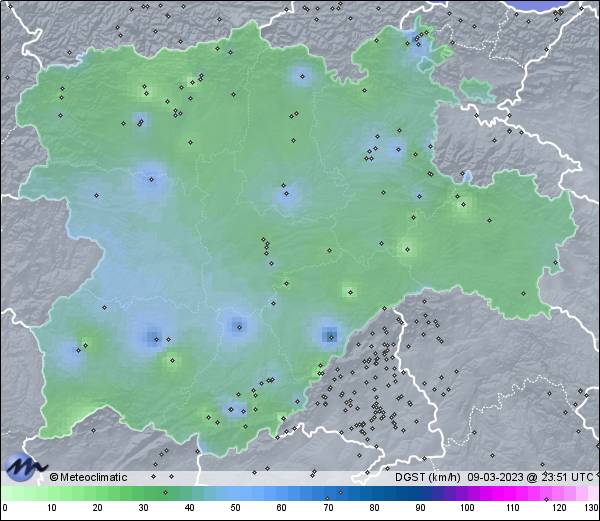Click the Meteoclimatic wave logo icon
The height and width of the screenshot is (521, 600).
pyautogui.click(x=25, y=467)
